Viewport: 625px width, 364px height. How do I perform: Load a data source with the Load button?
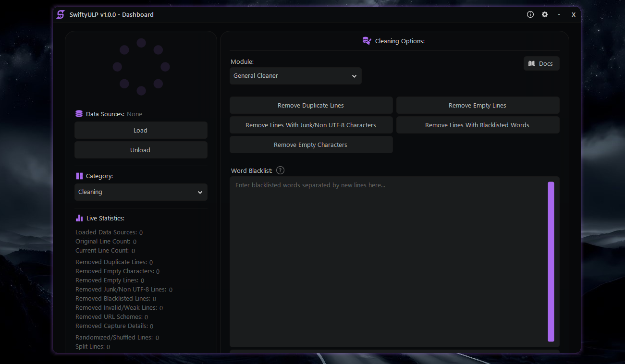coord(141,130)
